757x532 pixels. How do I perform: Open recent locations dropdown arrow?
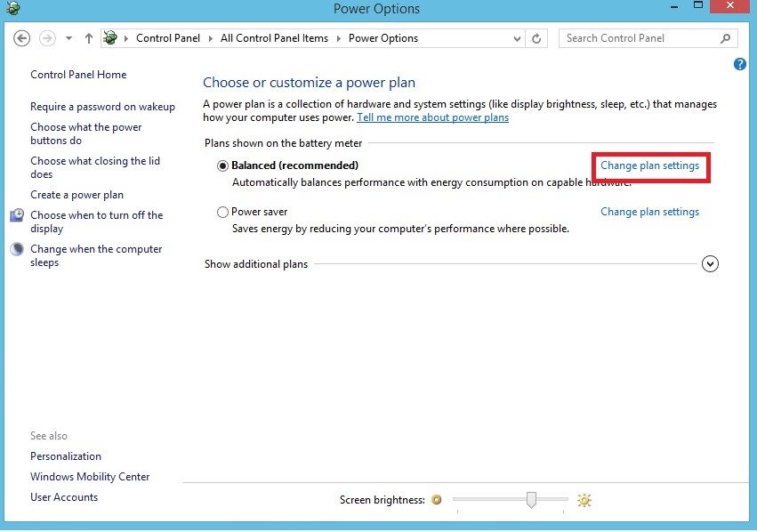tap(68, 38)
